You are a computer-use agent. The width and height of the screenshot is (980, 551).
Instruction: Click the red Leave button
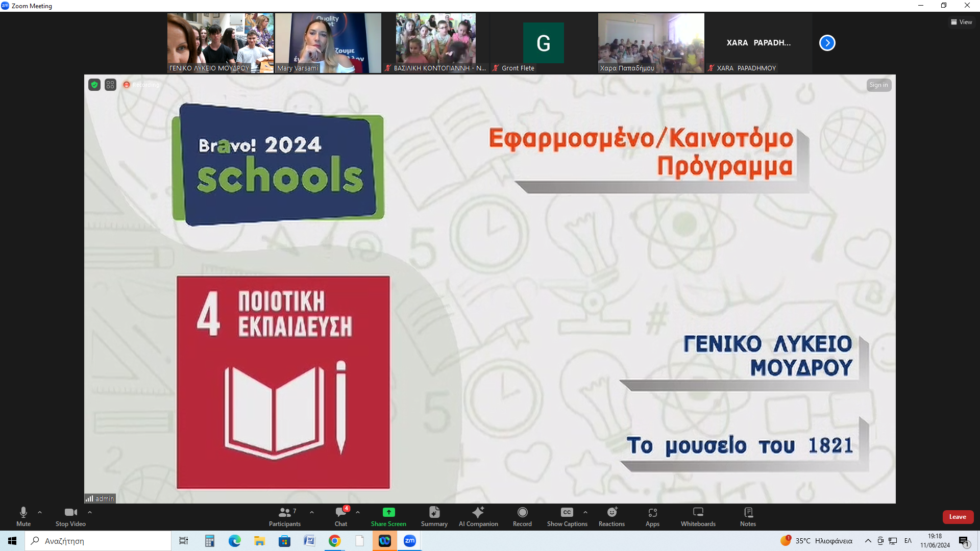click(958, 517)
